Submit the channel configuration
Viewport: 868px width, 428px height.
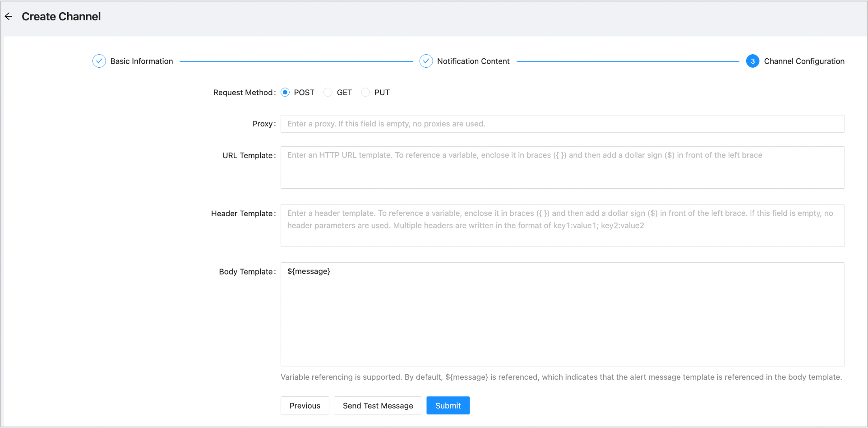tap(448, 405)
